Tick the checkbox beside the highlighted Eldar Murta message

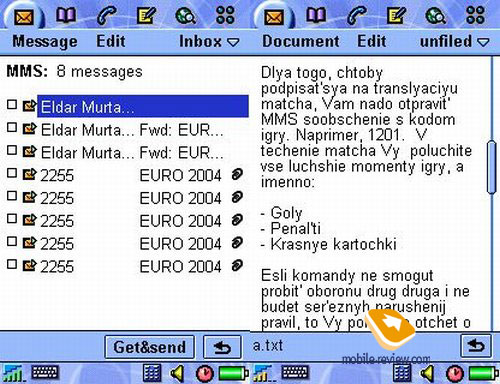(12, 105)
